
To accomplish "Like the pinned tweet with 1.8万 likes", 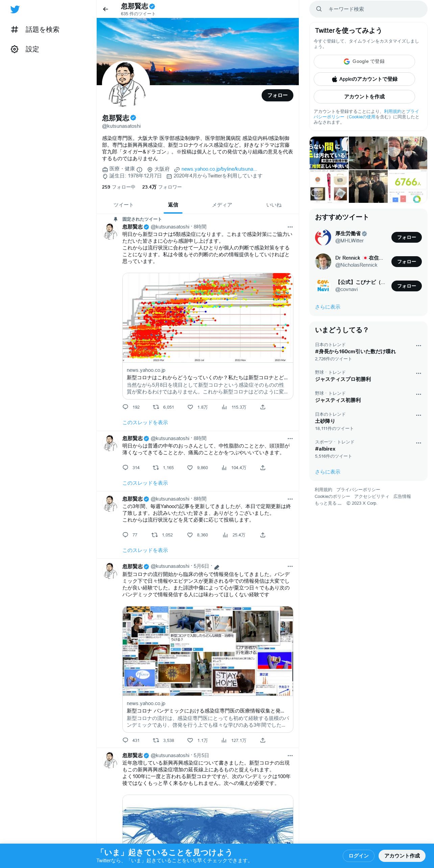I will coord(190,407).
